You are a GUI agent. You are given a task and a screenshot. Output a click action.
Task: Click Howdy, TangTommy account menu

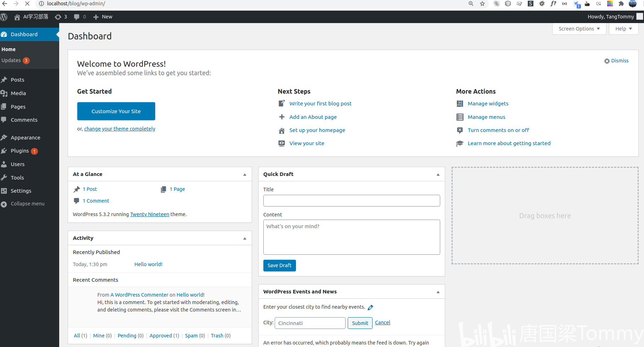click(615, 17)
